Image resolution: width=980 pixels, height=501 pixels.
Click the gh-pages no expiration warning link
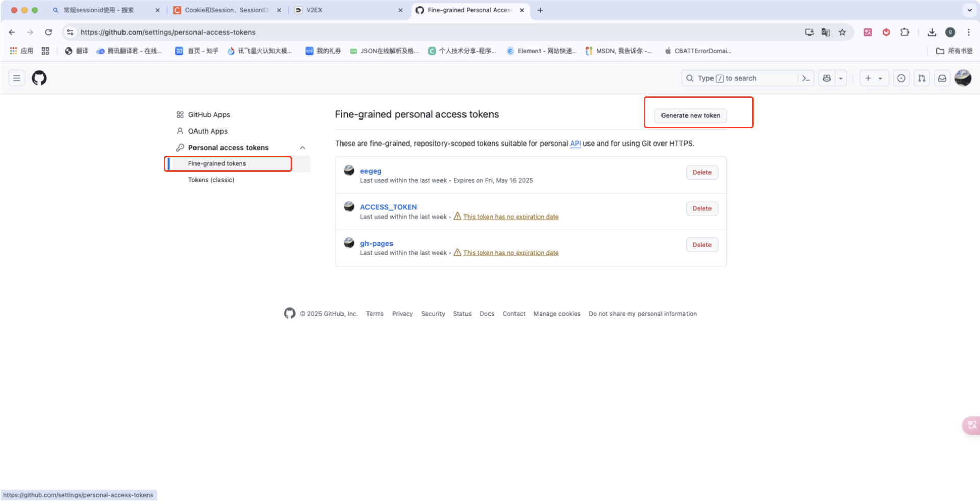click(x=511, y=253)
